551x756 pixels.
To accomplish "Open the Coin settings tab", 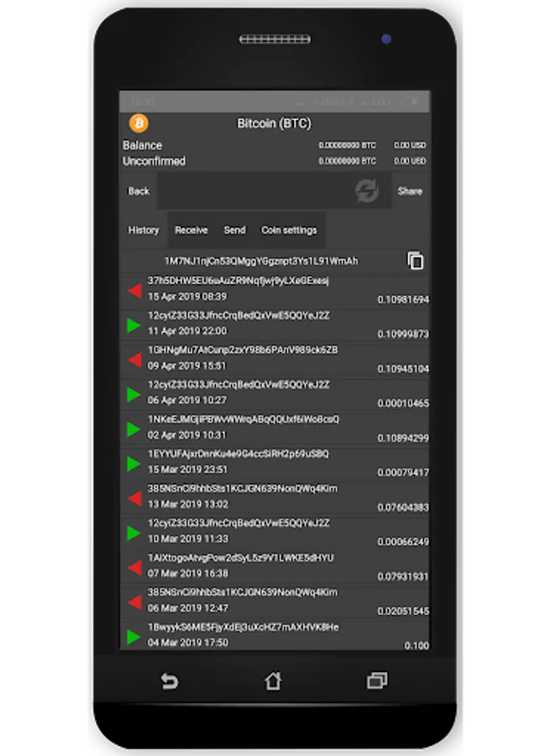I will click(x=289, y=230).
